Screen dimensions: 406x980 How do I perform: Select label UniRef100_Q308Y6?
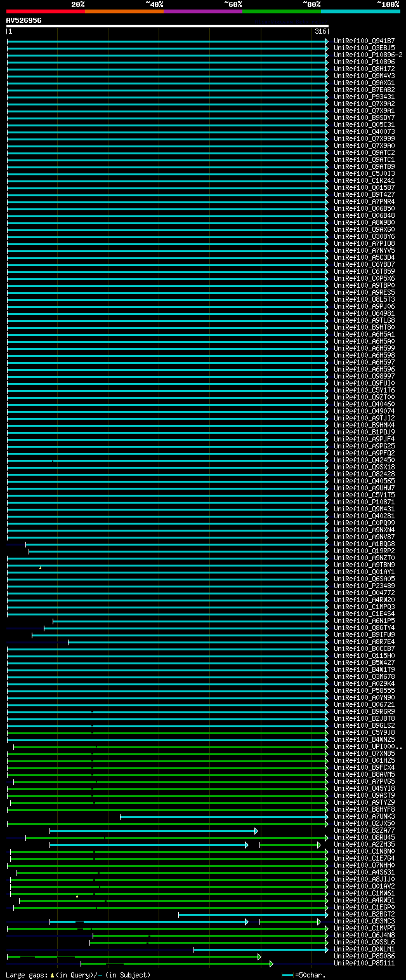click(364, 236)
